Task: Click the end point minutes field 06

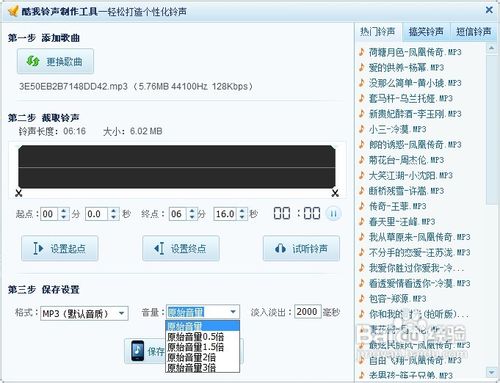Action: tap(178, 214)
